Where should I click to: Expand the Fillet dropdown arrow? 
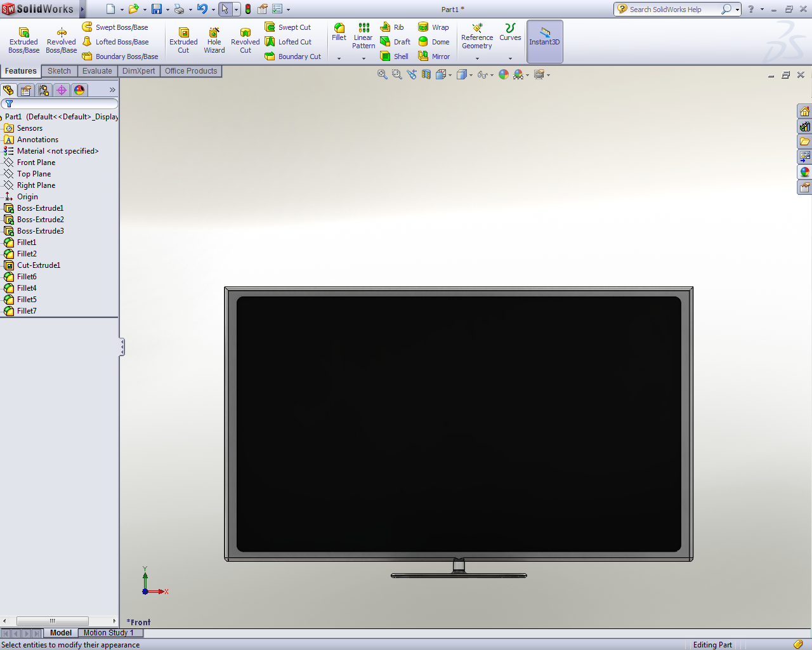tap(339, 58)
